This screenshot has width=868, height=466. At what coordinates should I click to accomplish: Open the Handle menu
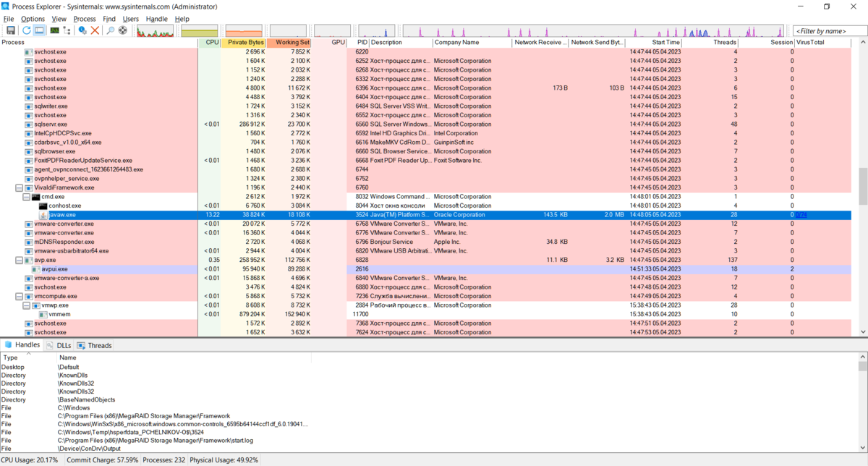pos(156,19)
